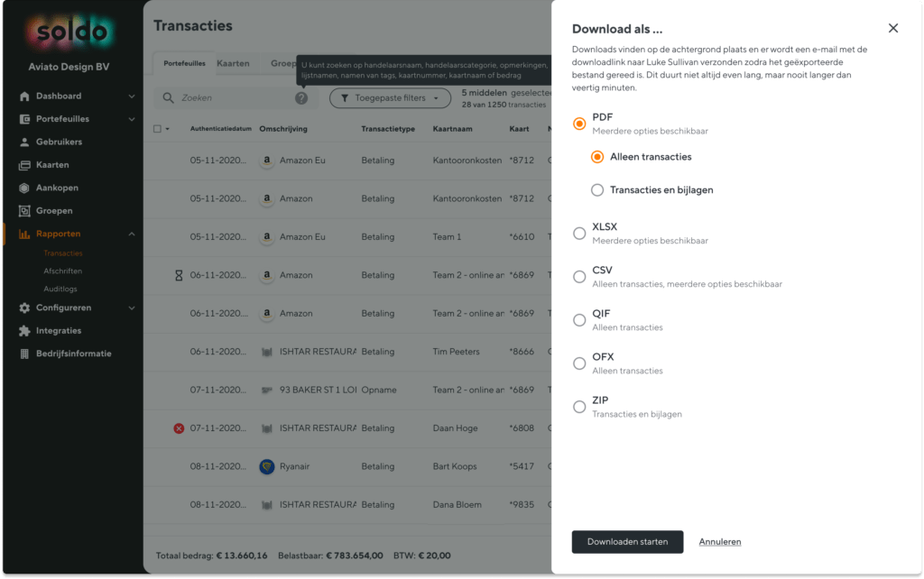Collapse the Rapporten sidebar section

pos(132,234)
